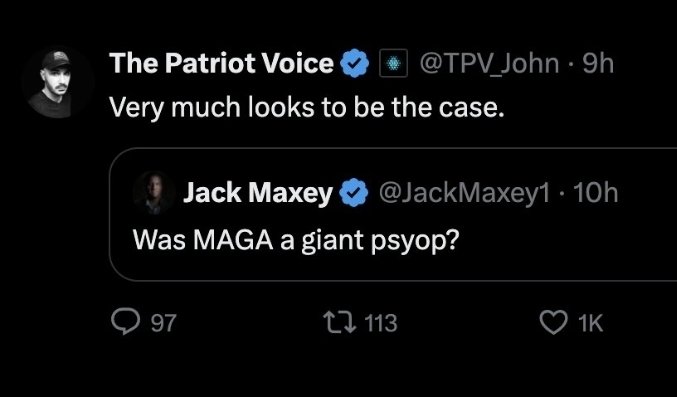Open quoted tweet 'Was MAGA a giant psyop?'
This screenshot has height=397, width=677.
[x=295, y=240]
